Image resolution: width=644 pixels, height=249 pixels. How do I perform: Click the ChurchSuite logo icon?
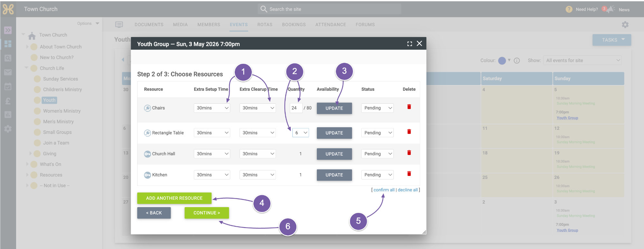pos(8,9)
